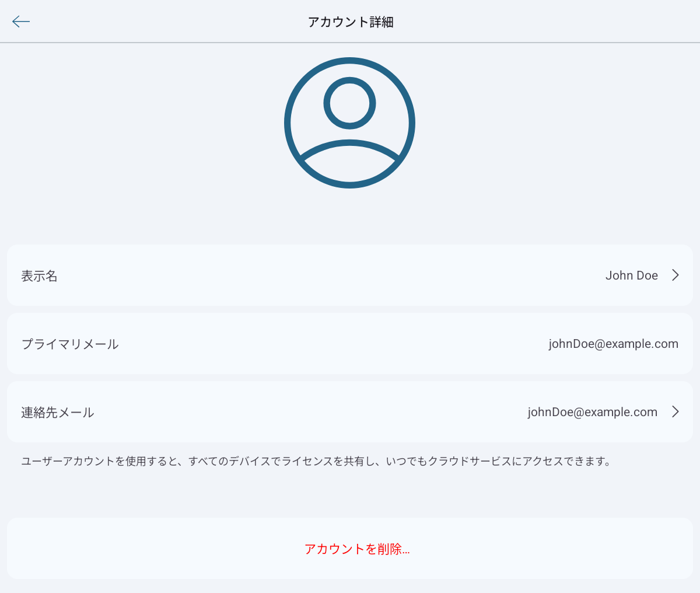
Task: Select the プライマリメール row label
Action: click(x=70, y=344)
